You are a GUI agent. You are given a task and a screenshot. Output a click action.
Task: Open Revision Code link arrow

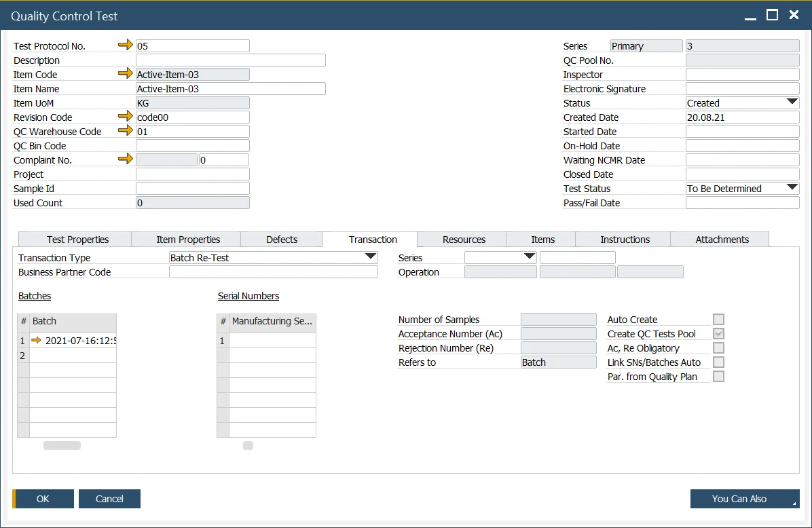[x=126, y=117]
